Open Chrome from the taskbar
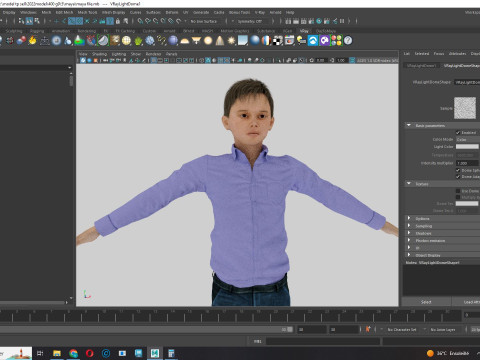Screen dimensions: 480x360 click(x=73, y=353)
